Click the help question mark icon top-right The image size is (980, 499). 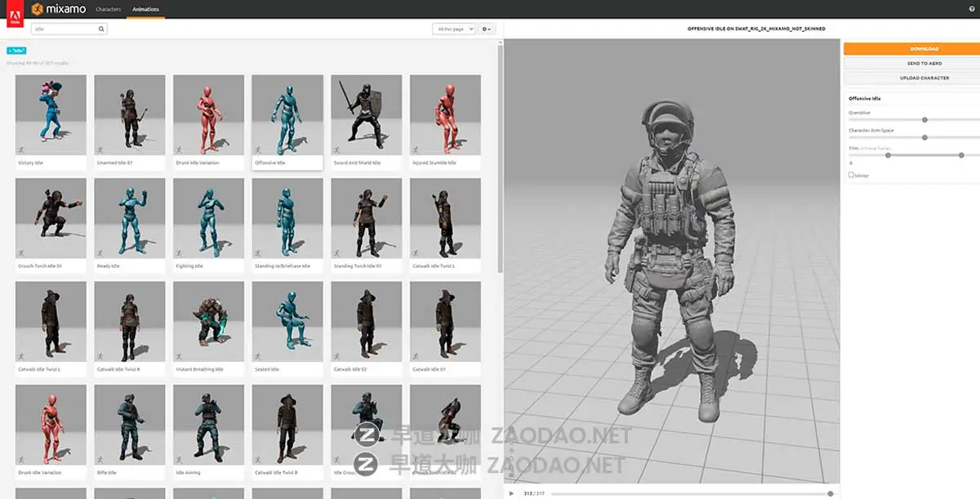[x=973, y=9]
